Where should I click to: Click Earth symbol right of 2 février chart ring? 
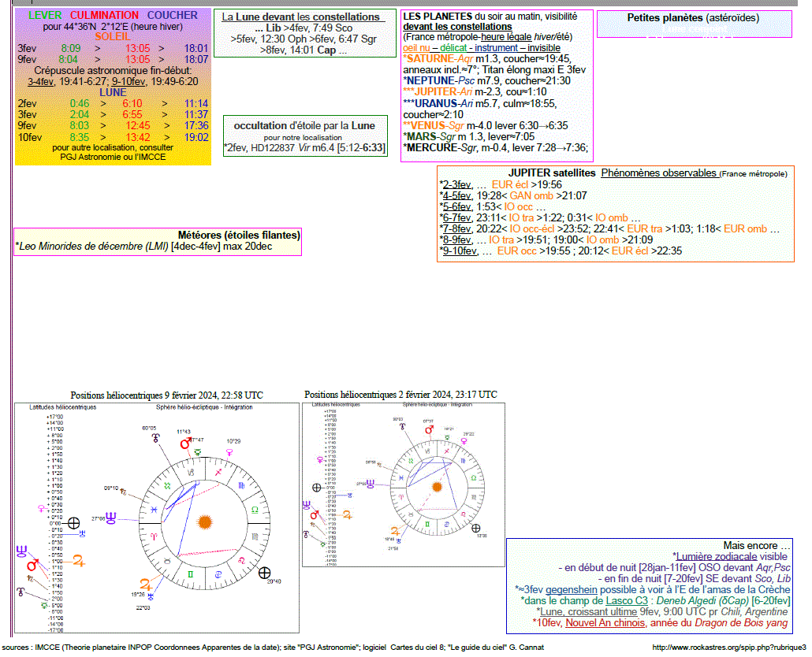coord(476,528)
